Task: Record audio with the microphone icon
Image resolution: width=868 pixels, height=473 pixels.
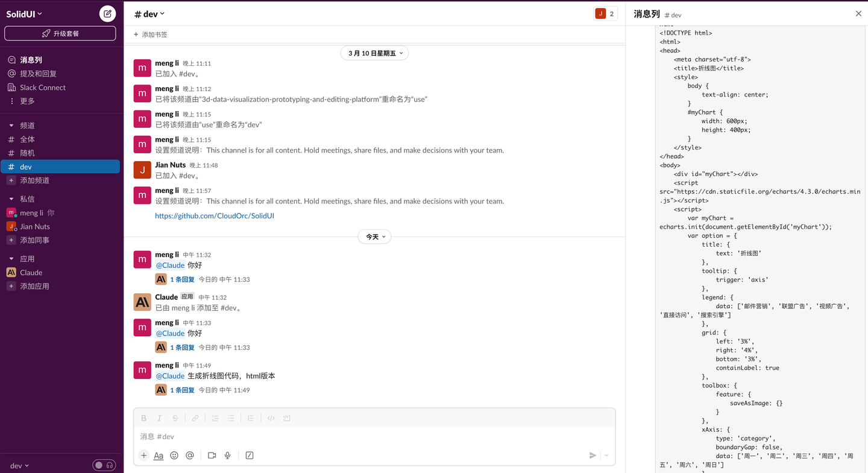Action: (227, 456)
